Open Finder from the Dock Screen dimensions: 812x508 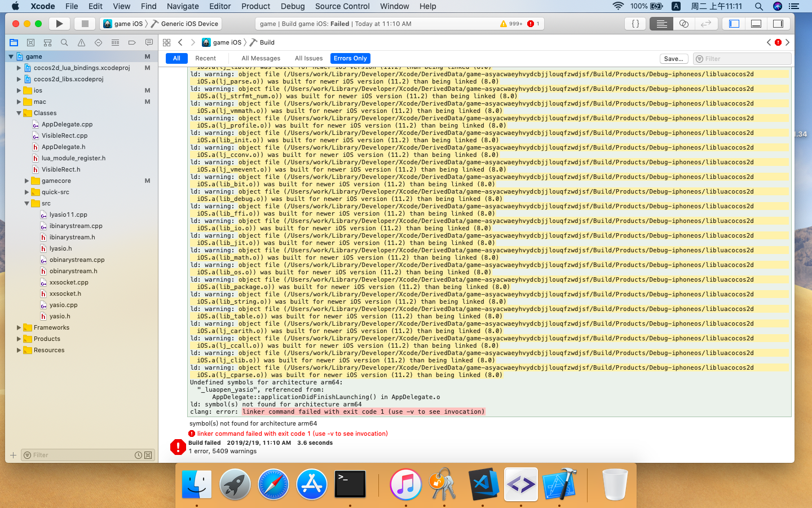[197, 484]
